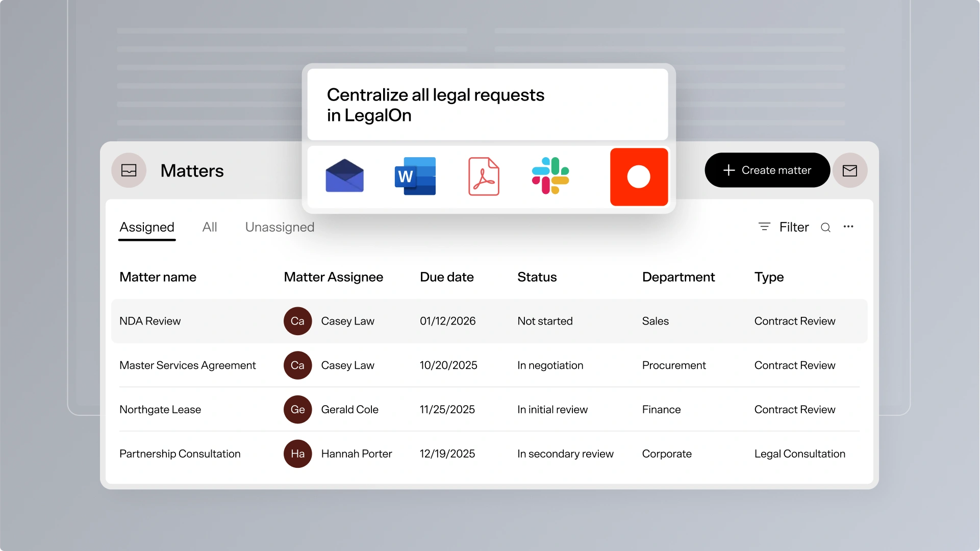Open the three-dot more options menu
Viewport: 980px width, 551px height.
[x=848, y=227]
